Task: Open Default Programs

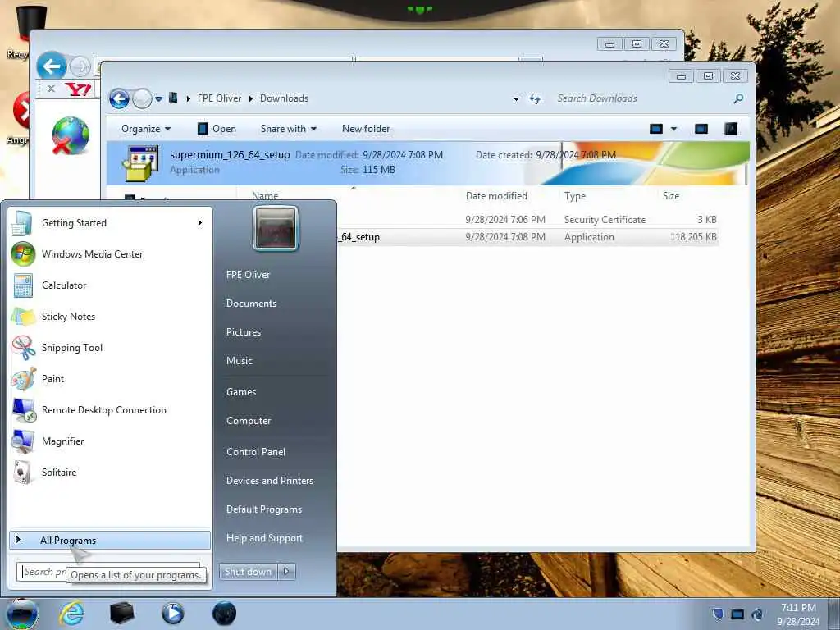Action: [x=264, y=509]
